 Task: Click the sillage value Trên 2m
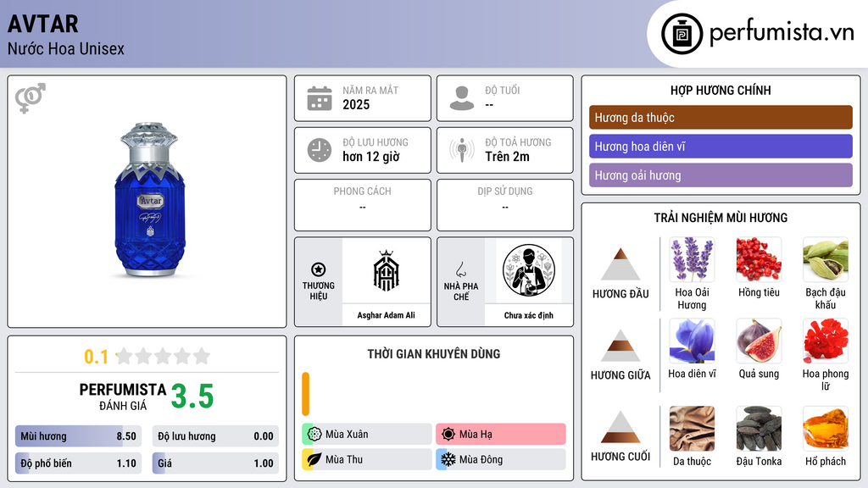click(507, 157)
